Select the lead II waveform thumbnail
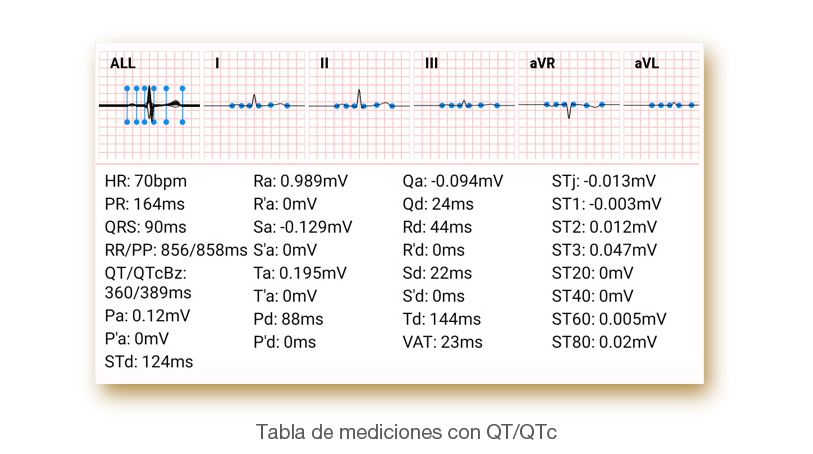The height and width of the screenshot is (454, 813). (359, 104)
